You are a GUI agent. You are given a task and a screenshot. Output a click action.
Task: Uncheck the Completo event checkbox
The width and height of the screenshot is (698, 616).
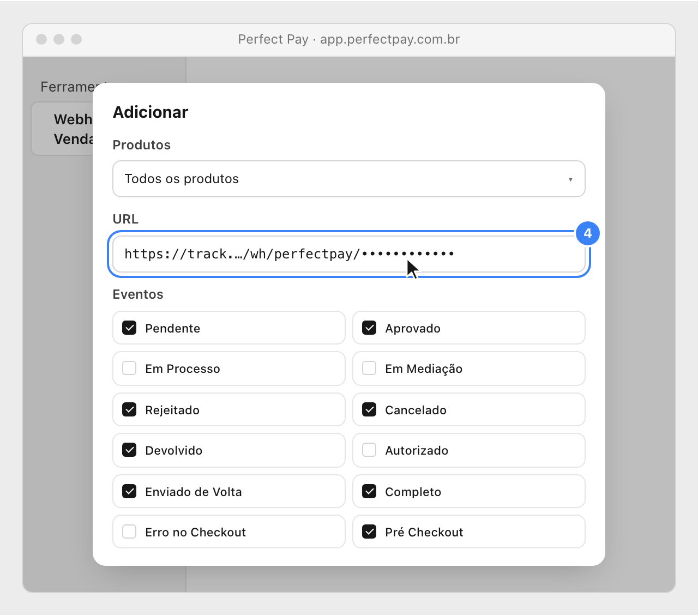coord(369,491)
